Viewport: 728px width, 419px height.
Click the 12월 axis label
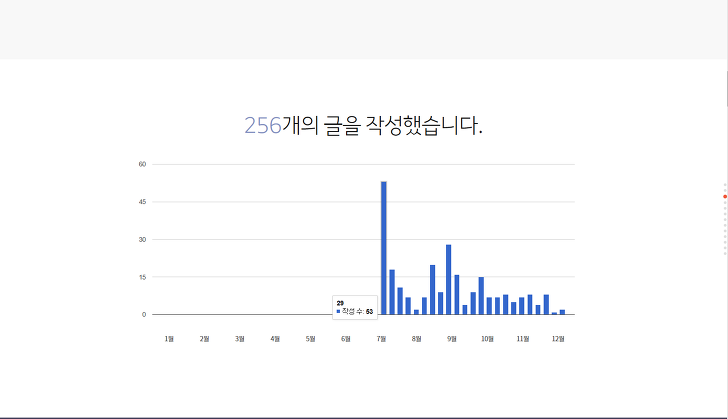pos(558,339)
